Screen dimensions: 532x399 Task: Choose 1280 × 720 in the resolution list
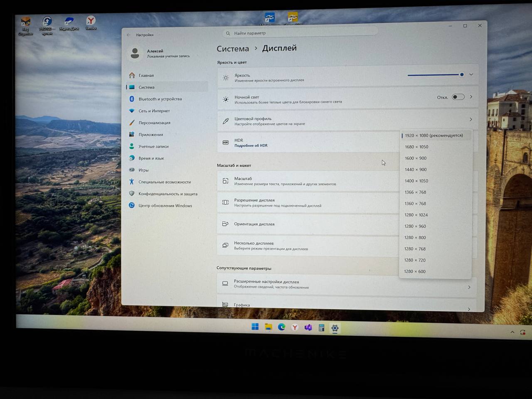pos(435,260)
